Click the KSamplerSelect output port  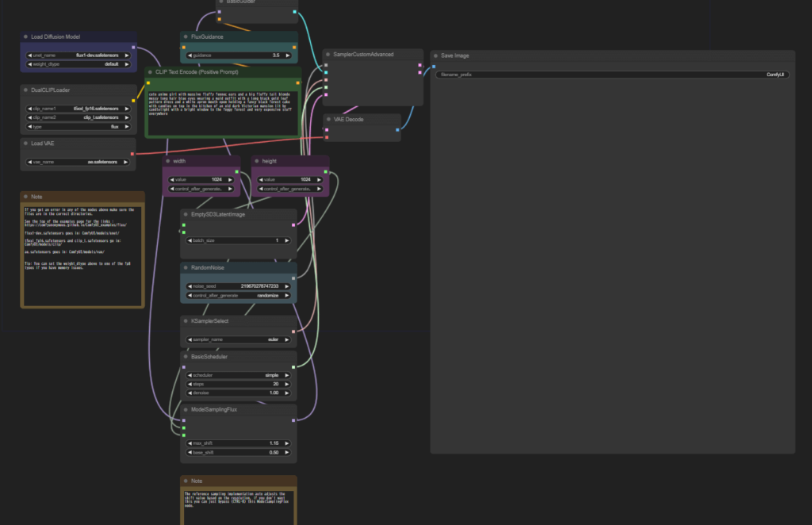click(x=293, y=331)
